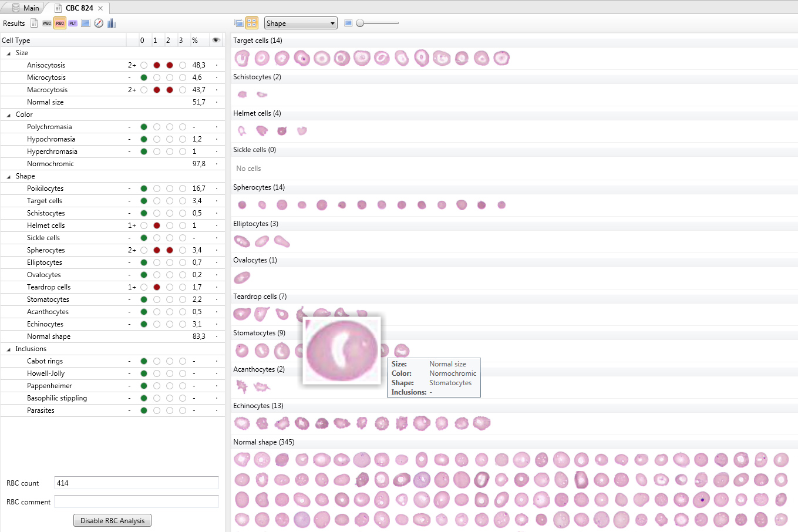Set Microcytosis grade to 1

tap(157, 78)
